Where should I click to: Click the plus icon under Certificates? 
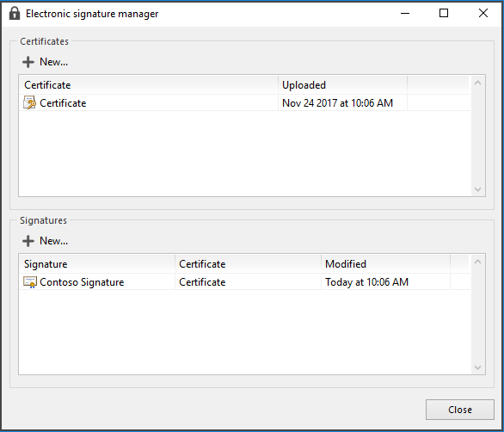(x=28, y=62)
